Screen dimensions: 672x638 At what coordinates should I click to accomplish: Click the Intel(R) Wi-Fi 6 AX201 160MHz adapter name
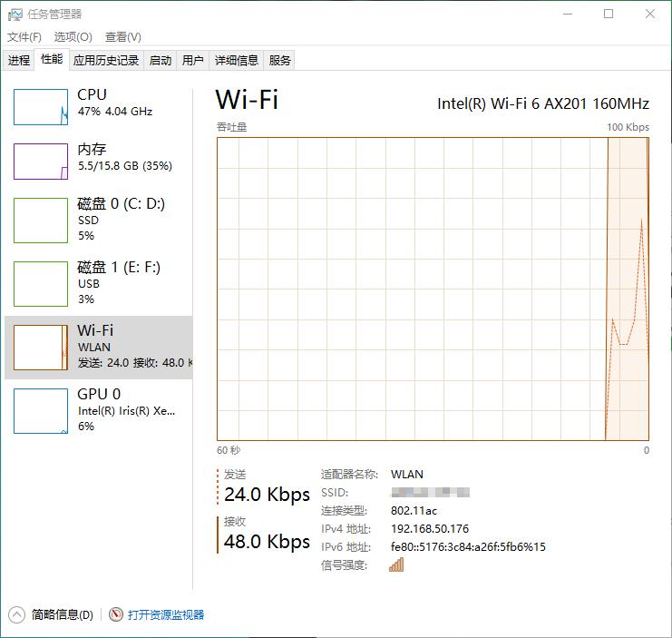click(x=543, y=103)
